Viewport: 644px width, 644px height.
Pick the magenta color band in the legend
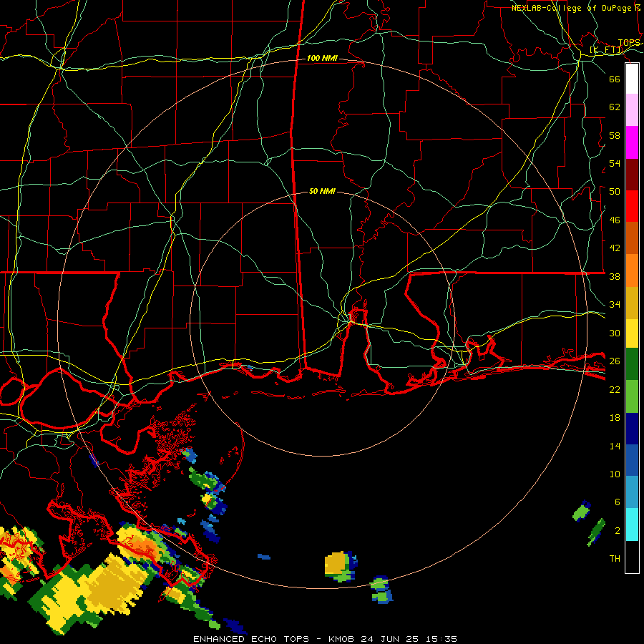click(x=632, y=142)
